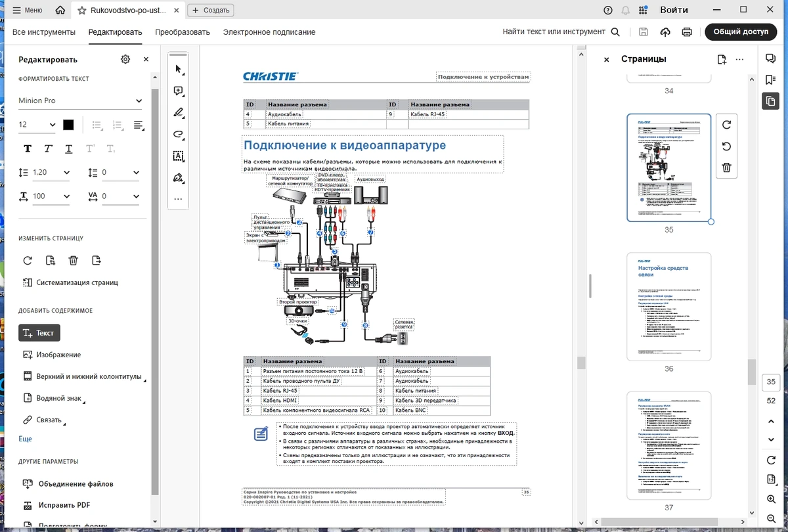
Task: Open Систематизация страниц
Action: (71, 283)
